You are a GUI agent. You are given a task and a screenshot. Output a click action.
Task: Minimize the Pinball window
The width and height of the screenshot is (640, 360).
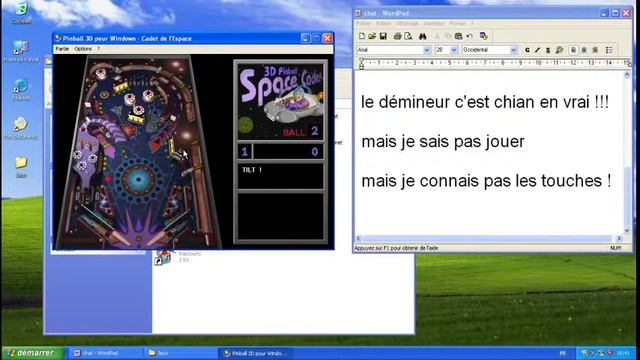coord(305,38)
